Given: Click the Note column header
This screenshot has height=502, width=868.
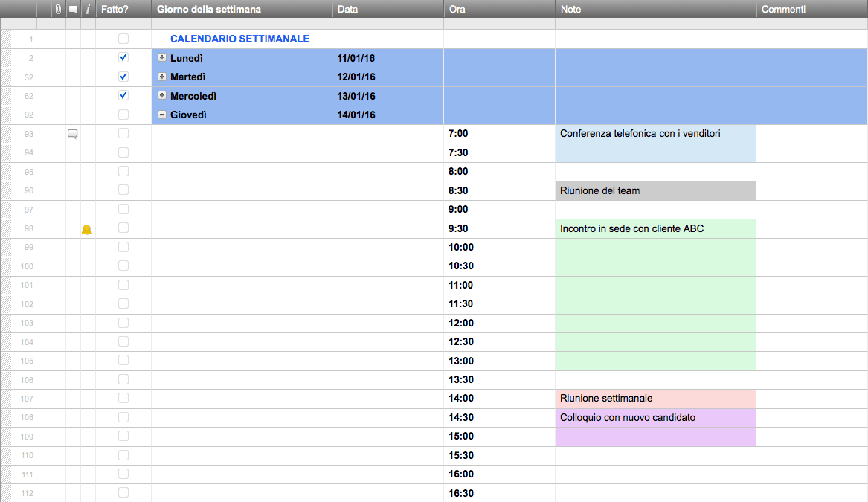Looking at the screenshot, I should (x=655, y=10).
